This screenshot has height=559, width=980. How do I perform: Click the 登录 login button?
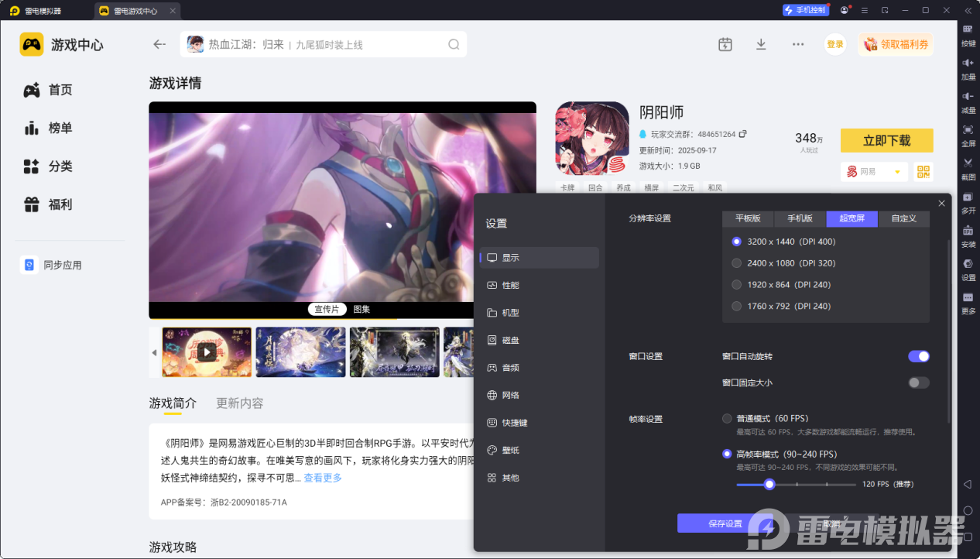835,44
